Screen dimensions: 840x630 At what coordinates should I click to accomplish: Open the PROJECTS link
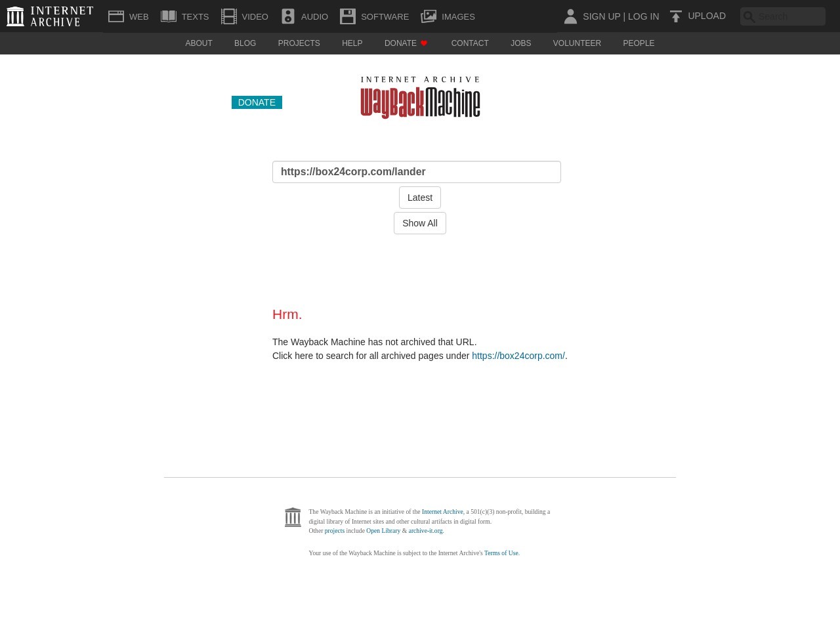[299, 43]
